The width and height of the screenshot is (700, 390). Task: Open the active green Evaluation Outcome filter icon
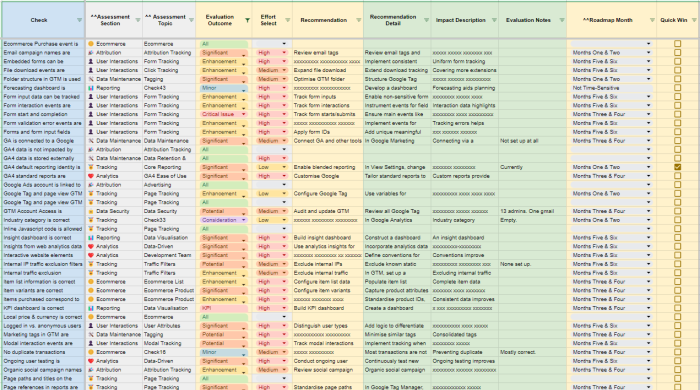tap(247, 20)
